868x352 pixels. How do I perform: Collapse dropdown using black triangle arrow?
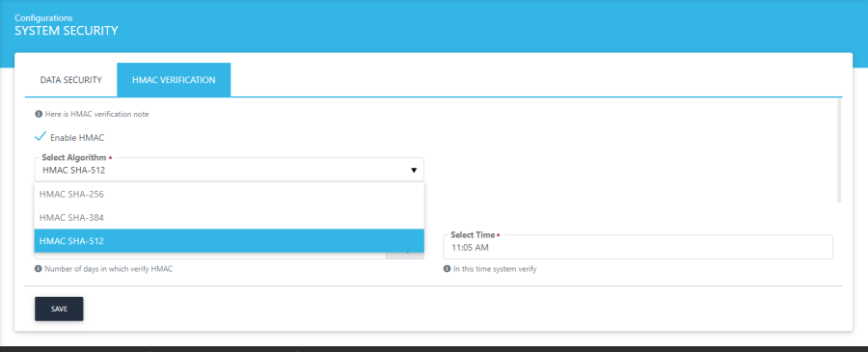coord(414,171)
